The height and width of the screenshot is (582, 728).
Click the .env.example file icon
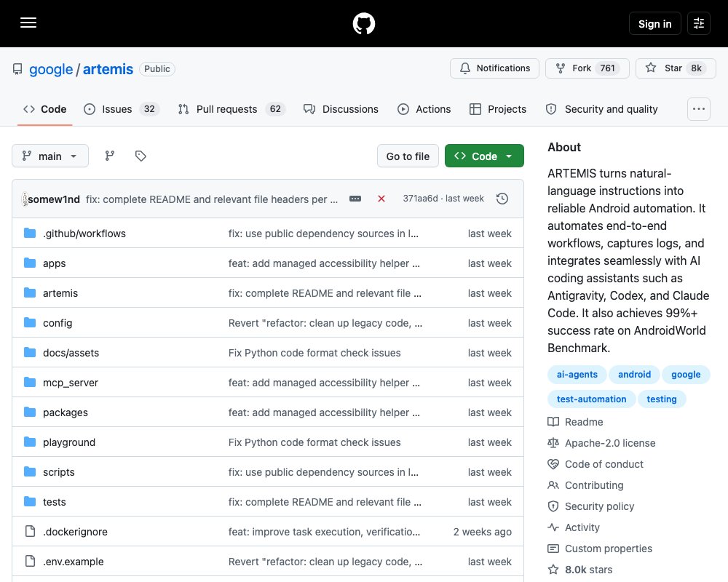pyautogui.click(x=30, y=561)
